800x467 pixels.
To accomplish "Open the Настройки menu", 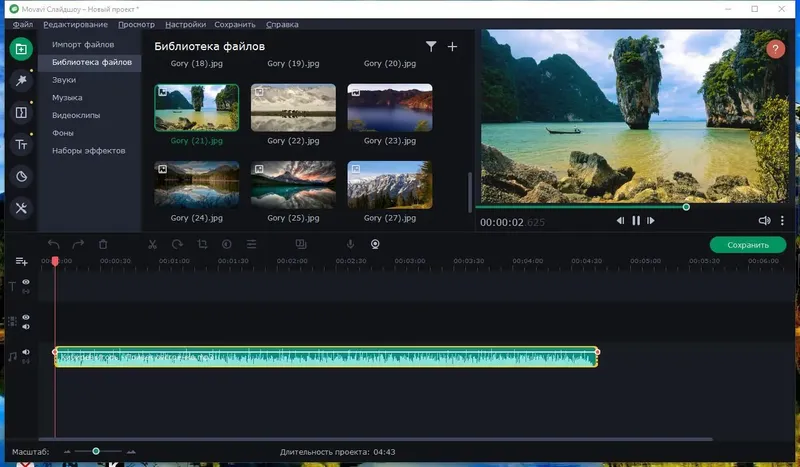I will click(x=185, y=24).
